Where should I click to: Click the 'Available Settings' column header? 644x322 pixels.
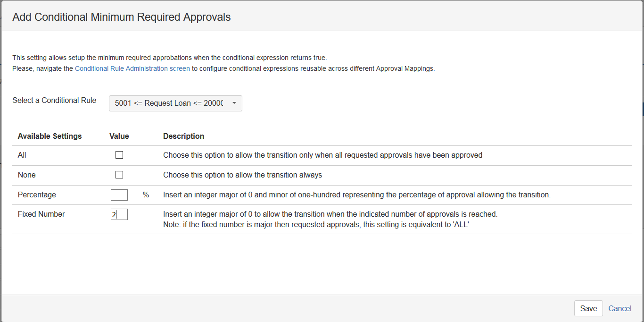[50, 136]
